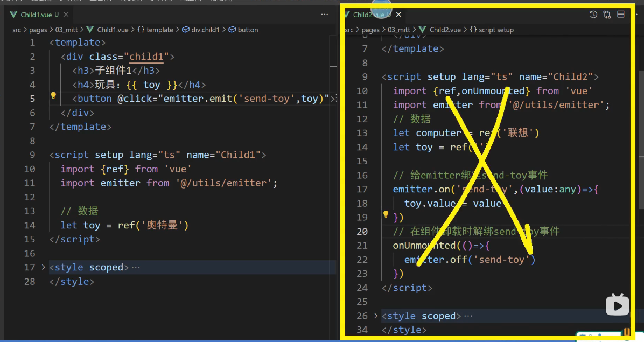644x342 pixels.
Task: Click the ref('奥特曼') value in Child1.vue
Action: [153, 225]
